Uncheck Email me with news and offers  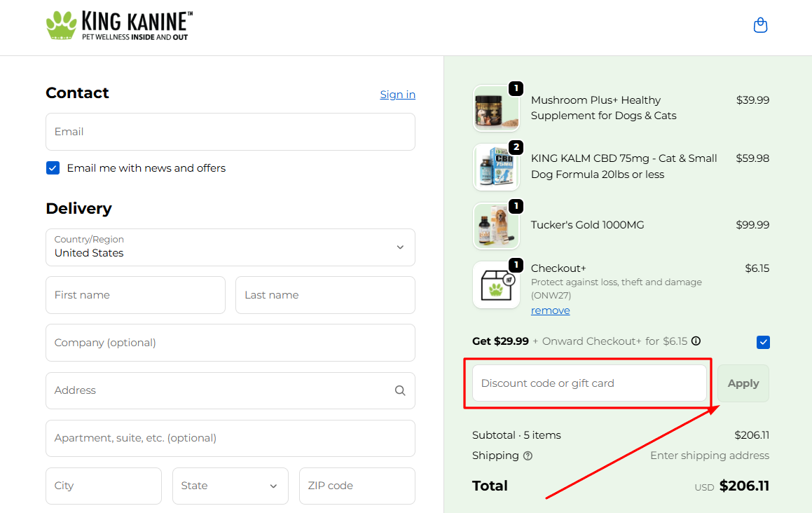tap(53, 168)
